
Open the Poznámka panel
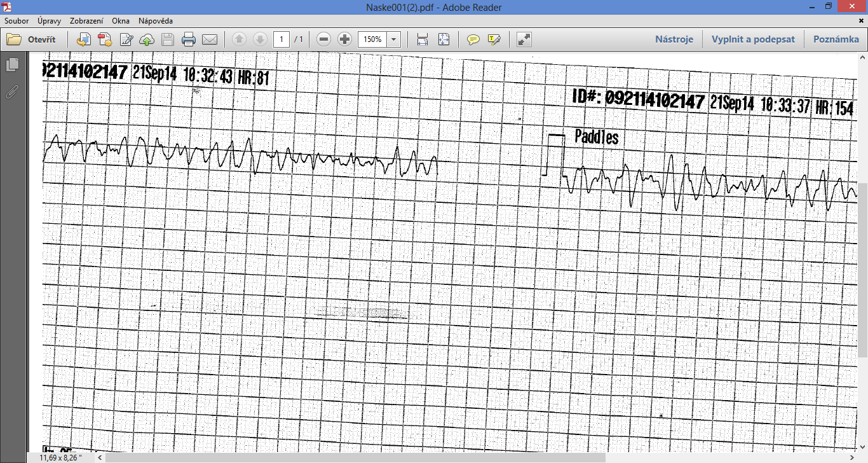[x=836, y=39]
